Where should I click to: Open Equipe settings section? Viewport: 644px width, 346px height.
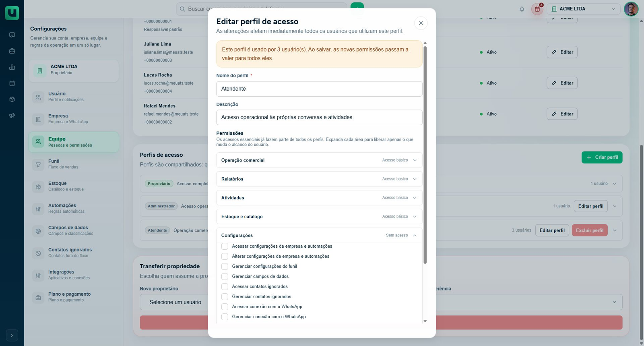pyautogui.click(x=74, y=142)
